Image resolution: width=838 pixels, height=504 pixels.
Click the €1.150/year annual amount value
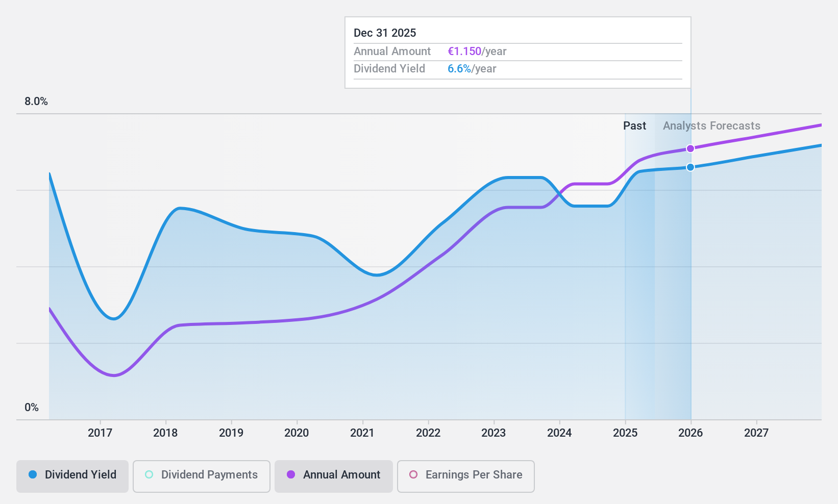(x=477, y=52)
